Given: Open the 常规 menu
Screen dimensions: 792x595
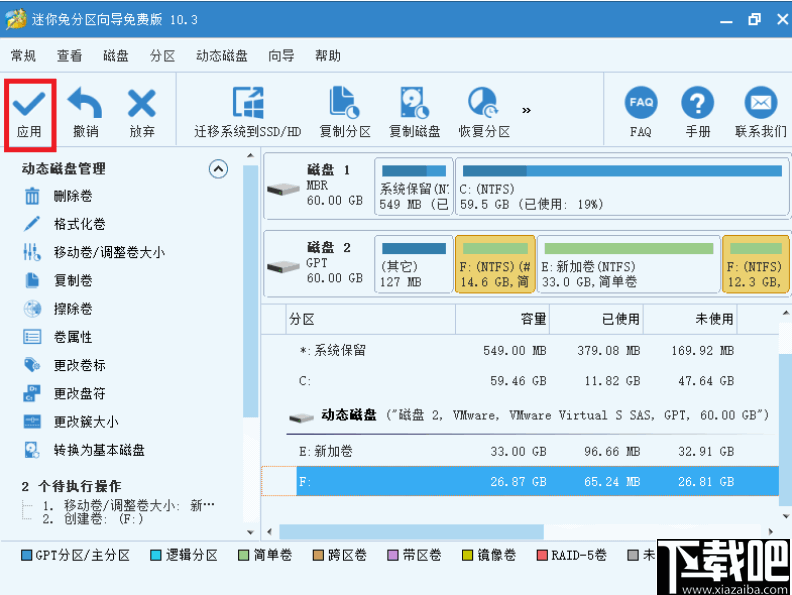Looking at the screenshot, I should pos(23,56).
